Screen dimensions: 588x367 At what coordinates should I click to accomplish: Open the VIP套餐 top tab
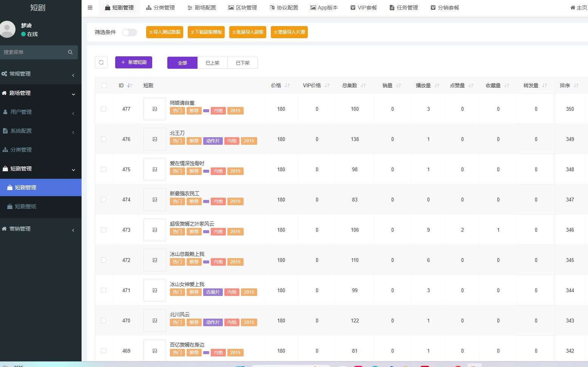pyautogui.click(x=364, y=8)
